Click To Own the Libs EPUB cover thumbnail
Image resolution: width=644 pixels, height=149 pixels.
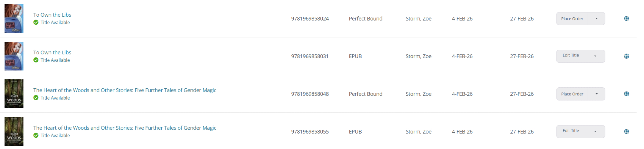click(14, 56)
